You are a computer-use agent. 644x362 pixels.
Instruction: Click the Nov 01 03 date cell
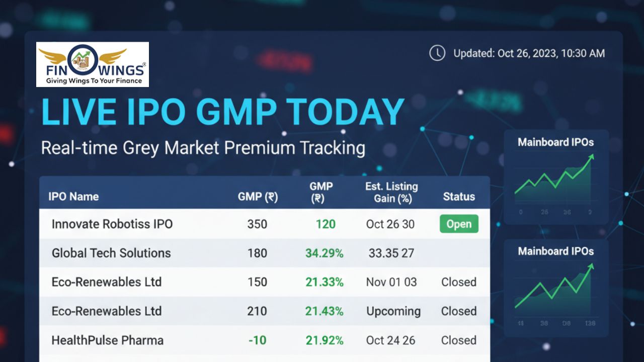391,282
